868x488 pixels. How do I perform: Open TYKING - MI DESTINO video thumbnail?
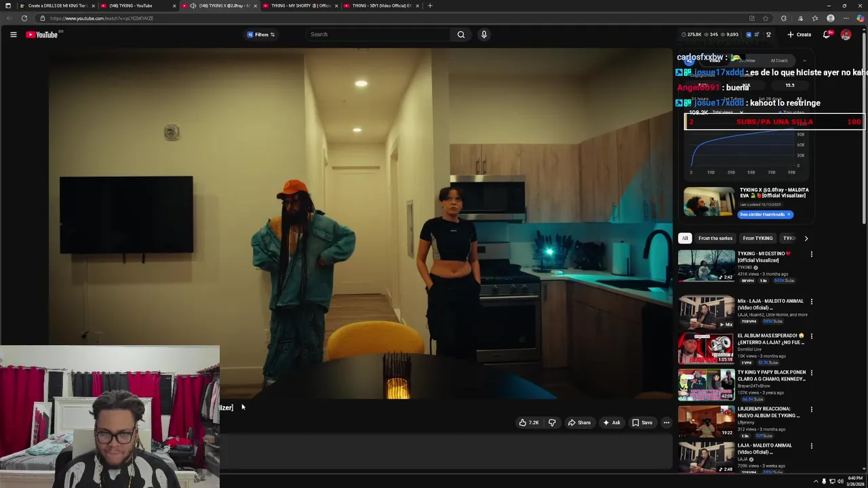pyautogui.click(x=706, y=266)
